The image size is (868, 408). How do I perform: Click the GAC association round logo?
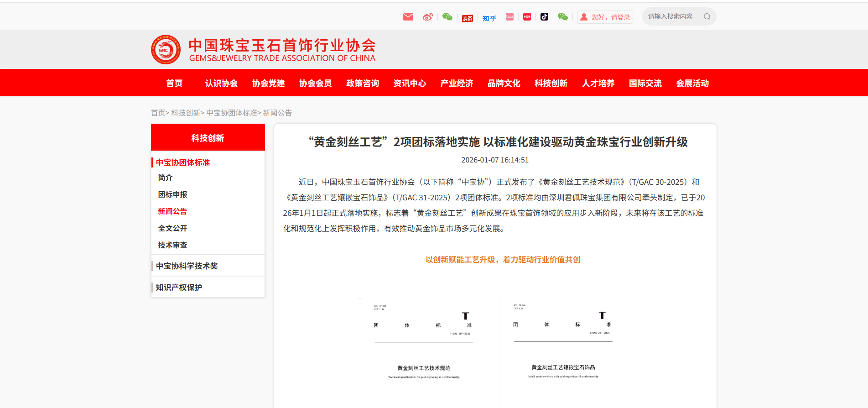coord(166,49)
